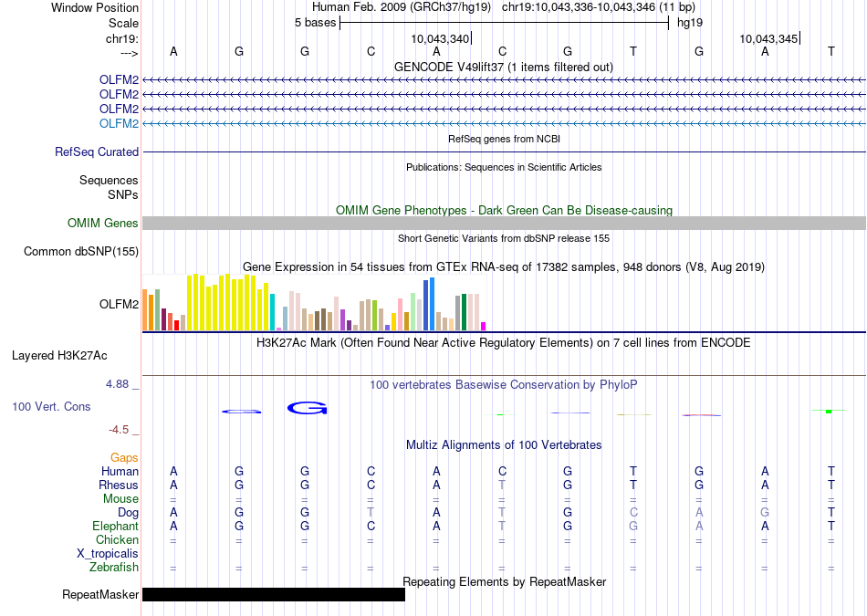Click the "Human Feb. 2009 (GRCh37/hg19)" header text

pyautogui.click(x=402, y=7)
